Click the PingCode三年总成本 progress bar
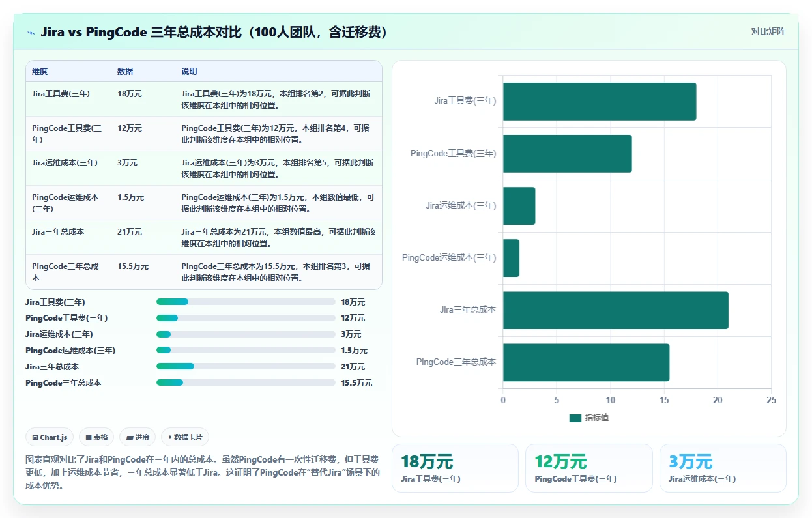812x518 pixels. pos(246,383)
